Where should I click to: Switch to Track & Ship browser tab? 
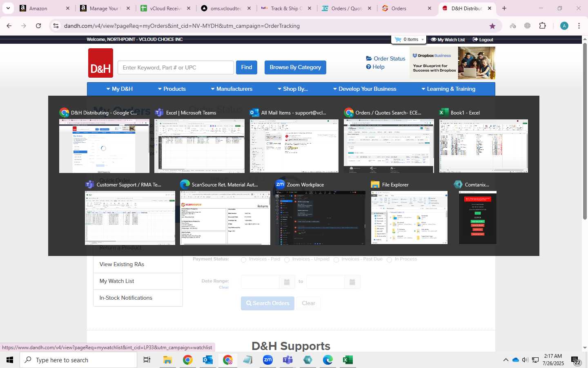(x=287, y=8)
